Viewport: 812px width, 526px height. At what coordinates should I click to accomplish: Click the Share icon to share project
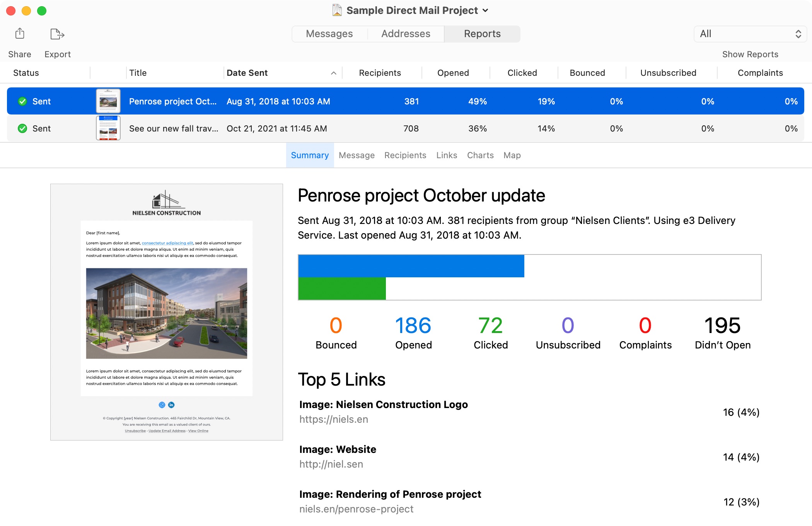point(19,34)
